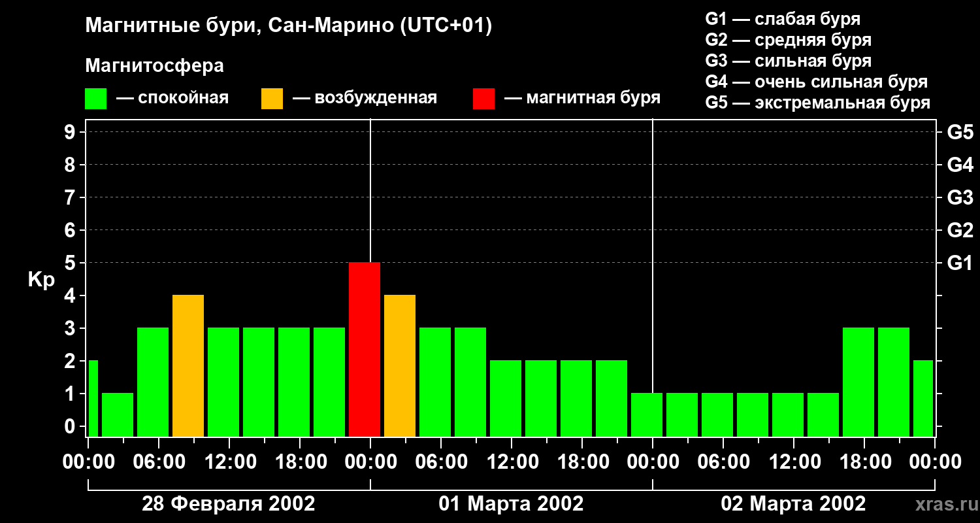Select the orange bar on 01 Марта
980x523 pixels.
coord(400,365)
